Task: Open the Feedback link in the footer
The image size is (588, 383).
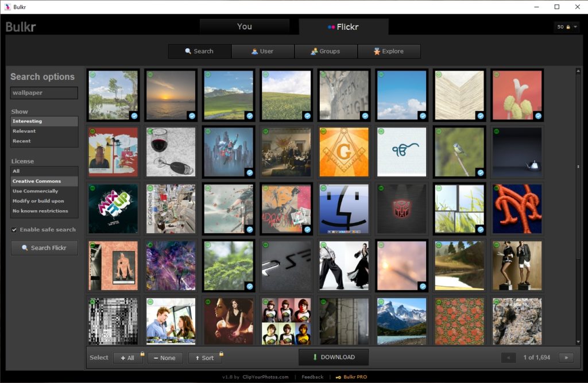Action: (312, 377)
